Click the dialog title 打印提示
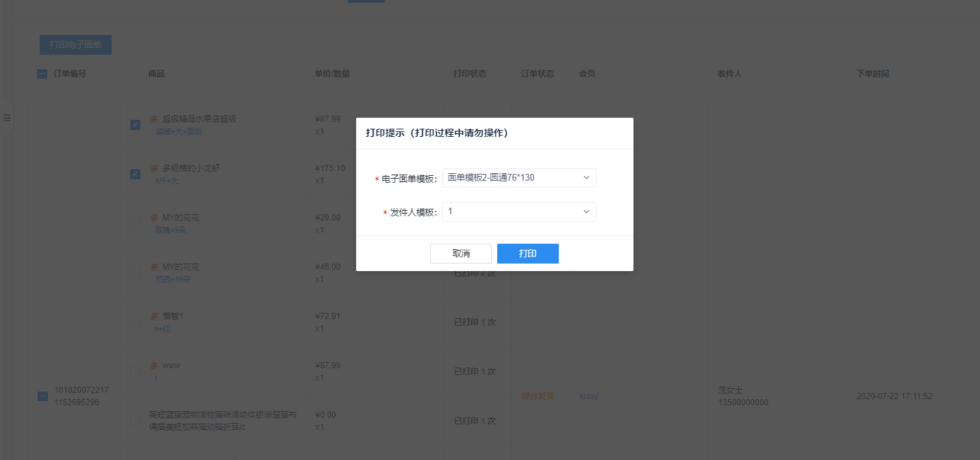 point(437,133)
